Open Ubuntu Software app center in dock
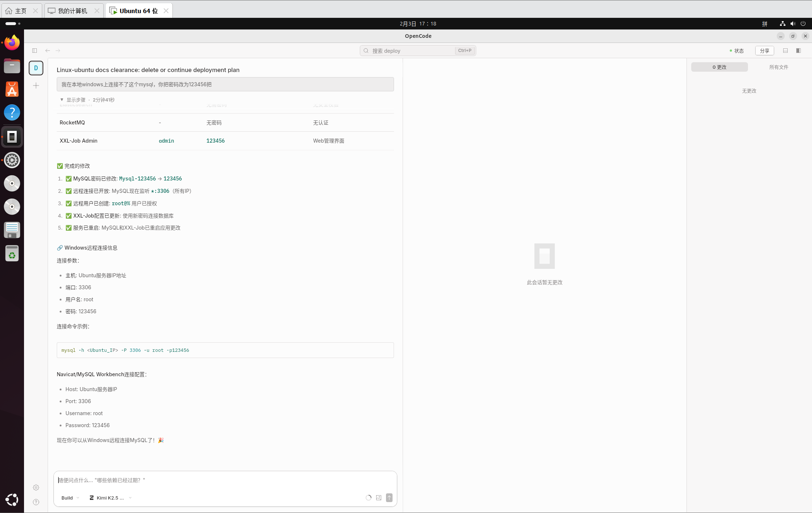Screen dimensions: 812x513 (12, 90)
